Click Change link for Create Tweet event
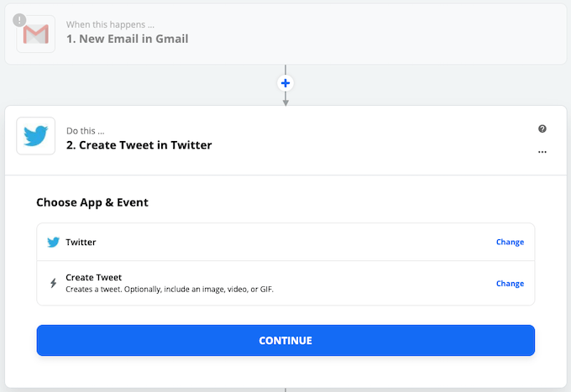The height and width of the screenshot is (392, 571). pyautogui.click(x=510, y=283)
